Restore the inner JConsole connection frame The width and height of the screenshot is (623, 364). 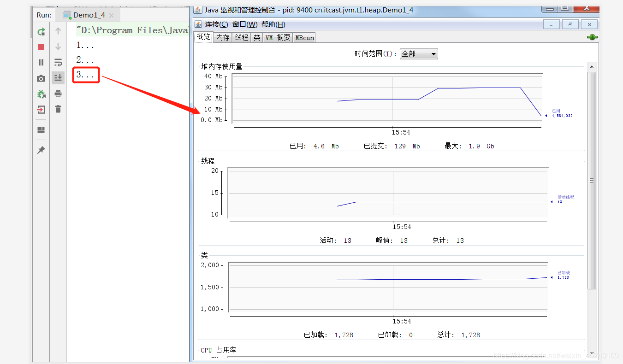[570, 24]
